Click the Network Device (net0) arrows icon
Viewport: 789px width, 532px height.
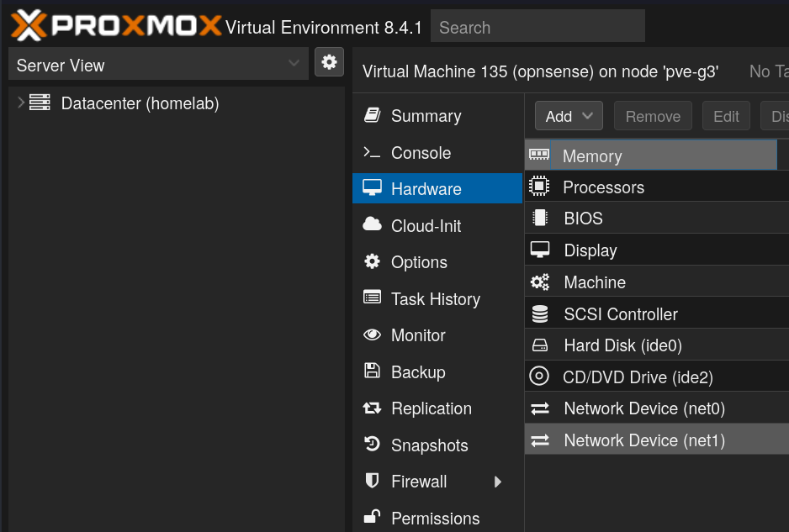click(x=539, y=408)
